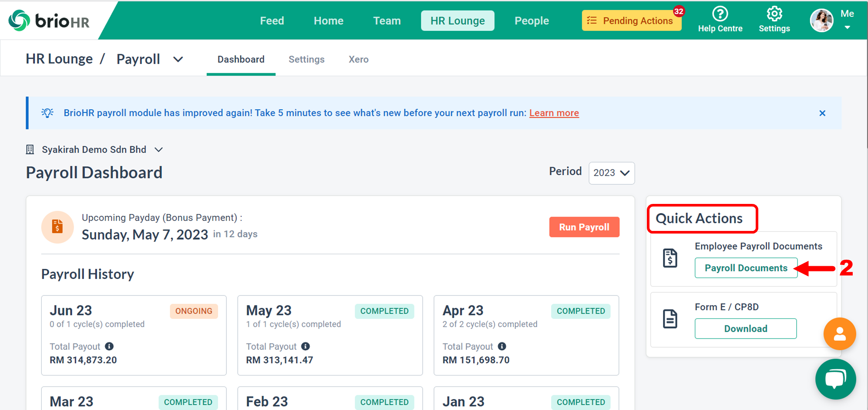868x410 pixels.
Task: Dismiss the payroll improvement banner
Action: (822, 113)
